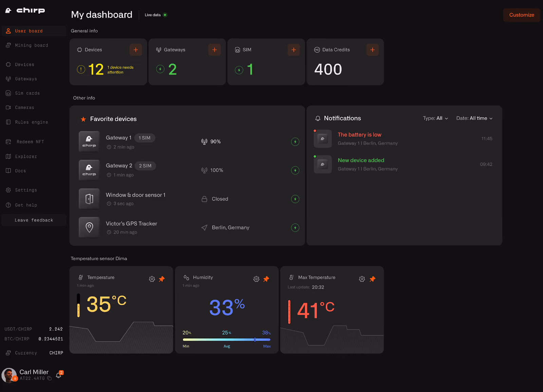Unpin the Humidity widget
The height and width of the screenshot is (392, 543).
(x=266, y=279)
